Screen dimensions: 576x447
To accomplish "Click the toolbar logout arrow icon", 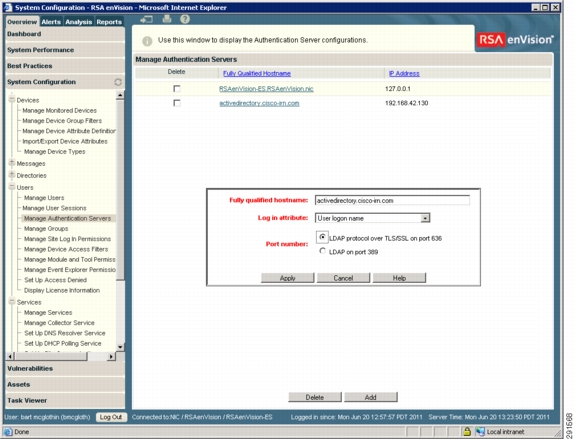I will [x=146, y=19].
